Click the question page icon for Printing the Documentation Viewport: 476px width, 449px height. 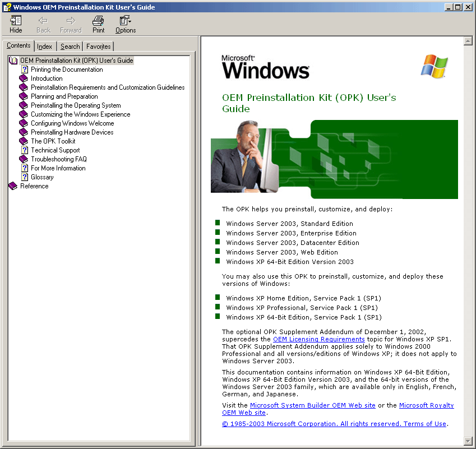tap(25, 70)
